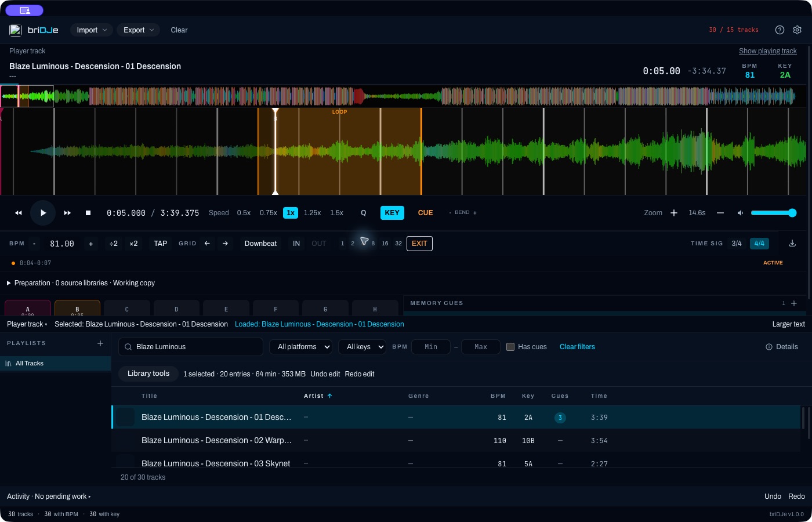Increase BPM with the plus button
This screenshot has height=522, width=812.
(91, 244)
